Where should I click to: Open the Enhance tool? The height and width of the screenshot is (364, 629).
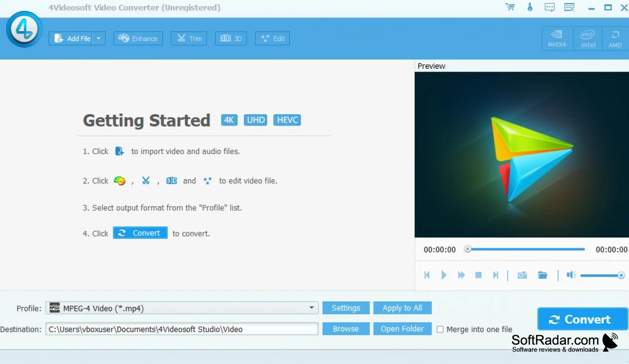click(x=138, y=38)
